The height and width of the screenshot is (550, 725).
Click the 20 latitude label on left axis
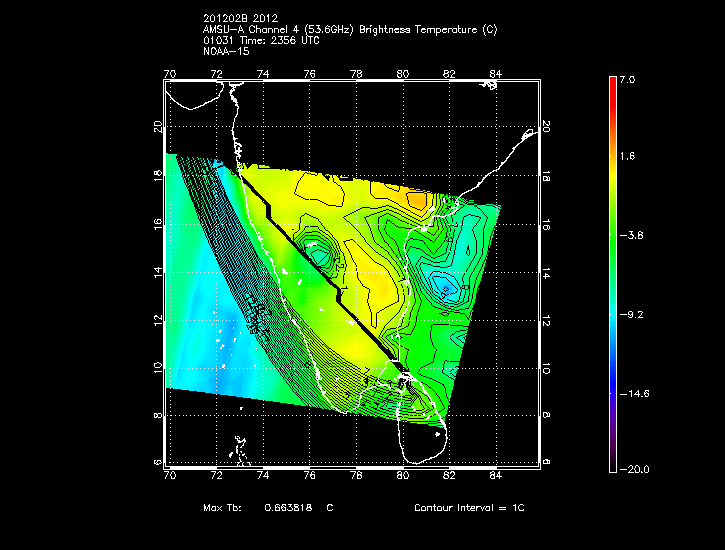tap(157, 127)
